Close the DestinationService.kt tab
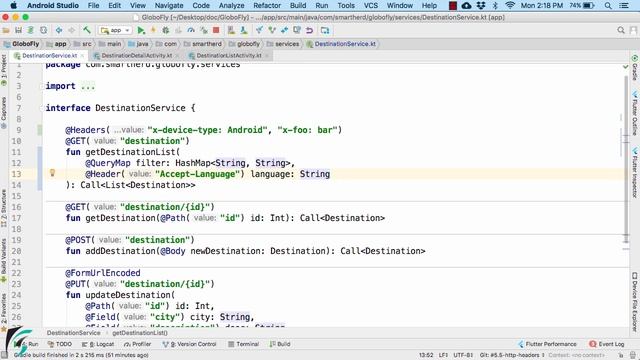The image size is (640, 360). coord(82,56)
